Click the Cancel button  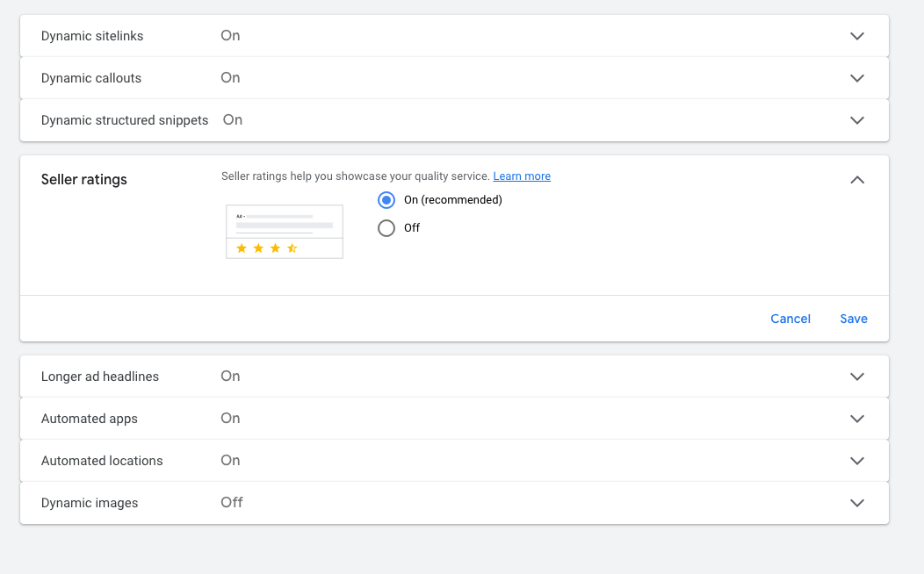(790, 319)
